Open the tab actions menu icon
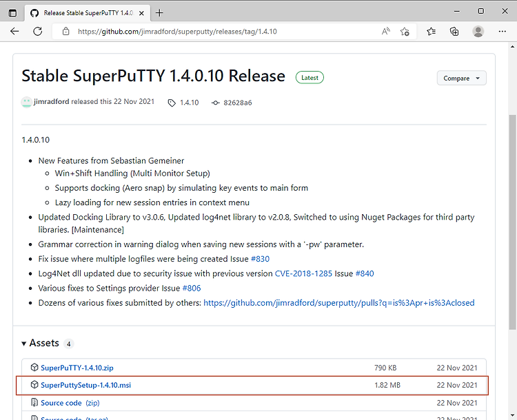This screenshot has width=517, height=420. point(12,13)
